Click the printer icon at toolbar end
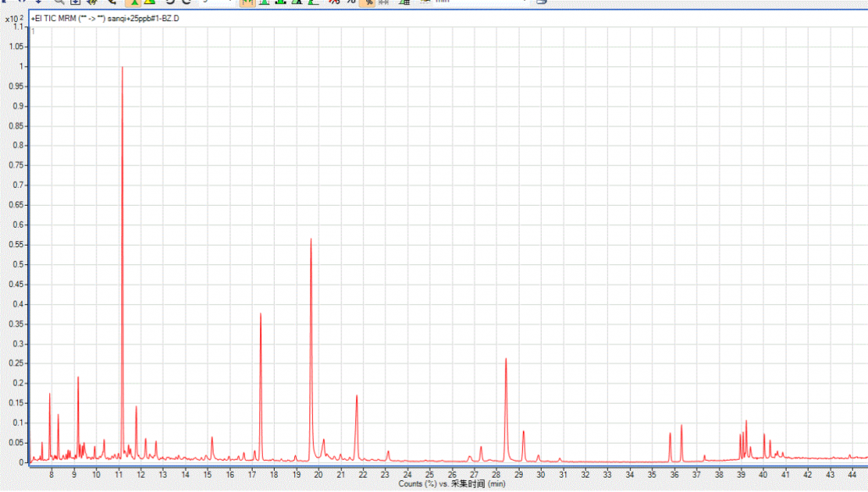This screenshot has width=868, height=492. [541, 3]
